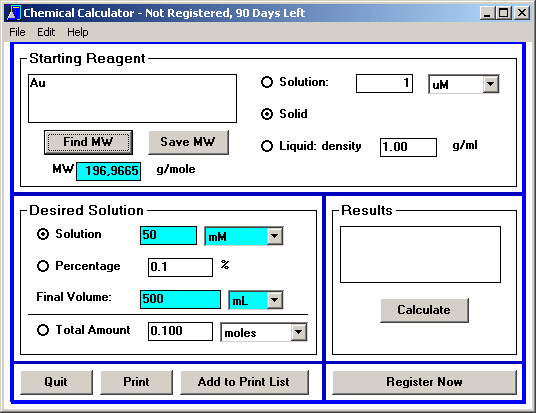
Task: Click Add to Print List button
Action: click(244, 382)
